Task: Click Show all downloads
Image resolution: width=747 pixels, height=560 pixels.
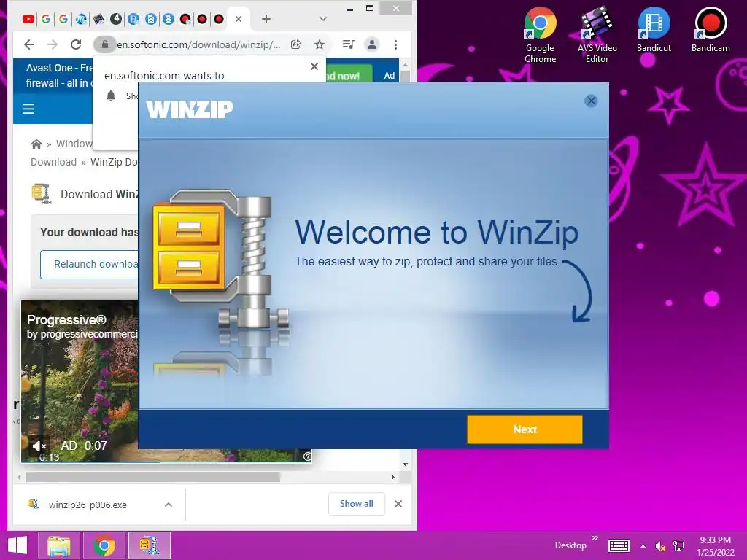Action: pyautogui.click(x=356, y=504)
